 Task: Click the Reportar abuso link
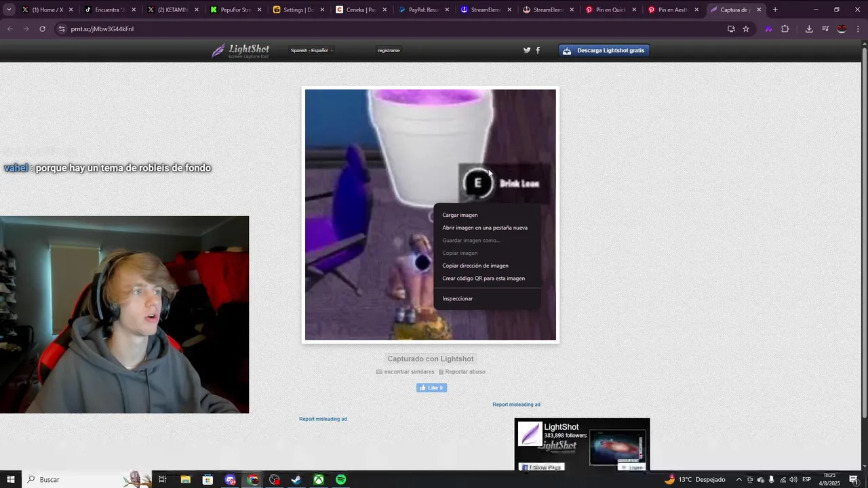coord(462,371)
